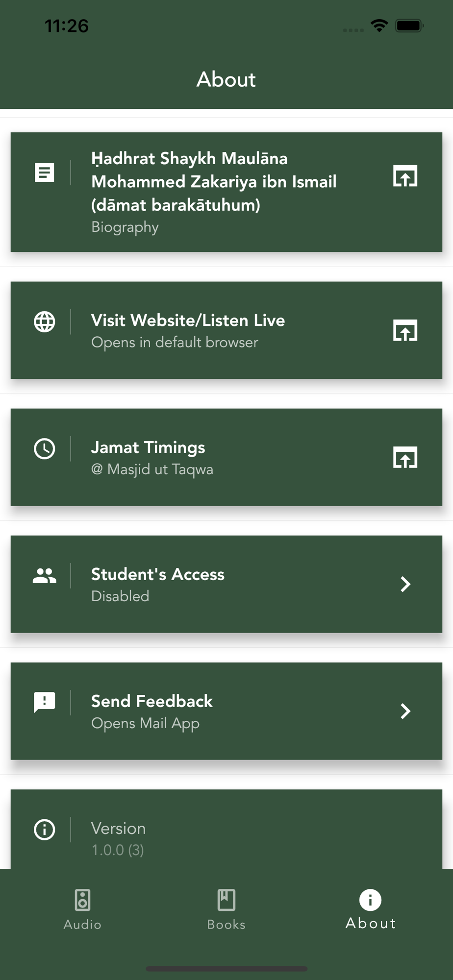Switch to the Audio tab
The image size is (453, 980).
tap(82, 909)
